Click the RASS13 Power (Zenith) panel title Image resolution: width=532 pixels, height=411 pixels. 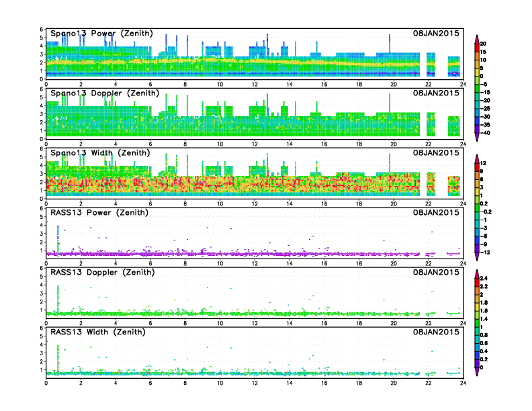(99, 213)
